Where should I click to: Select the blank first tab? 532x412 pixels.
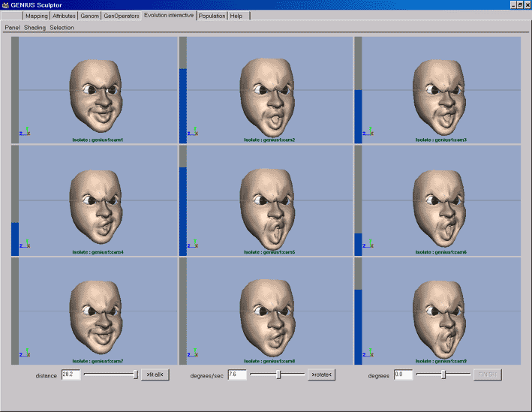pos(12,16)
